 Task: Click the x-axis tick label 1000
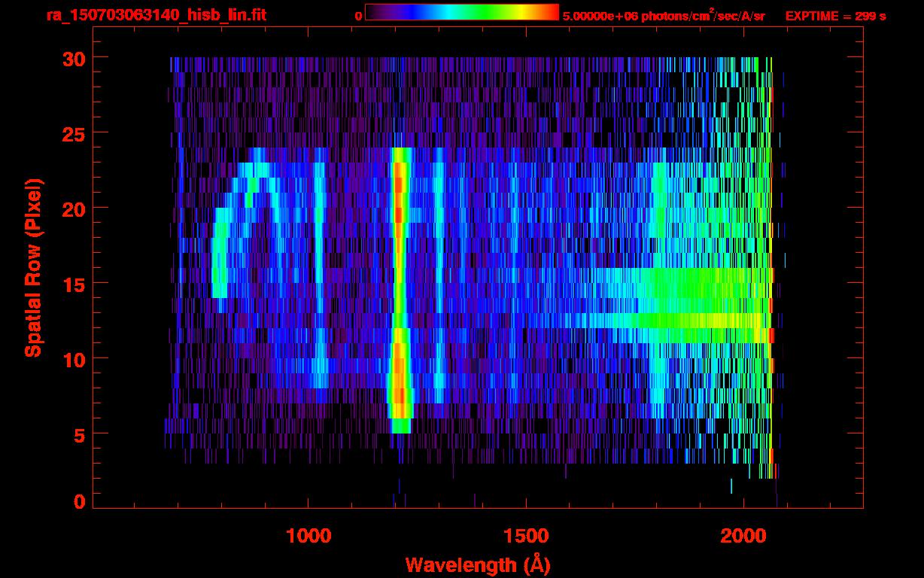click(309, 536)
